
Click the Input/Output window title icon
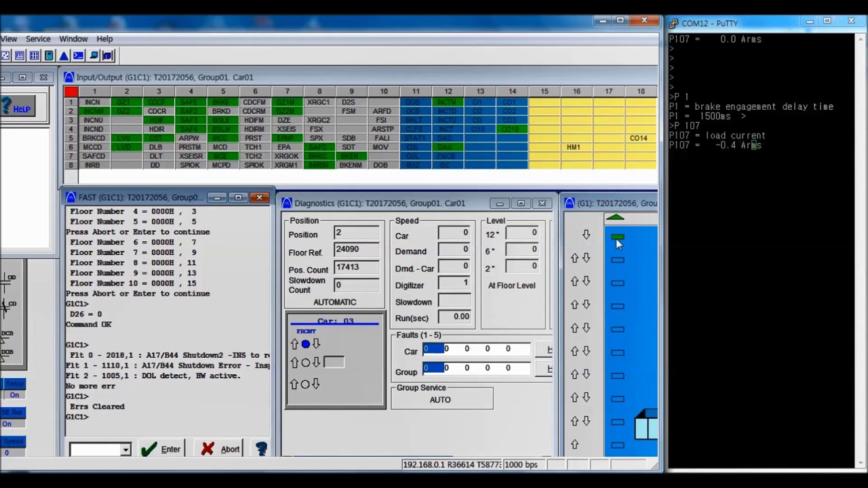(x=68, y=77)
